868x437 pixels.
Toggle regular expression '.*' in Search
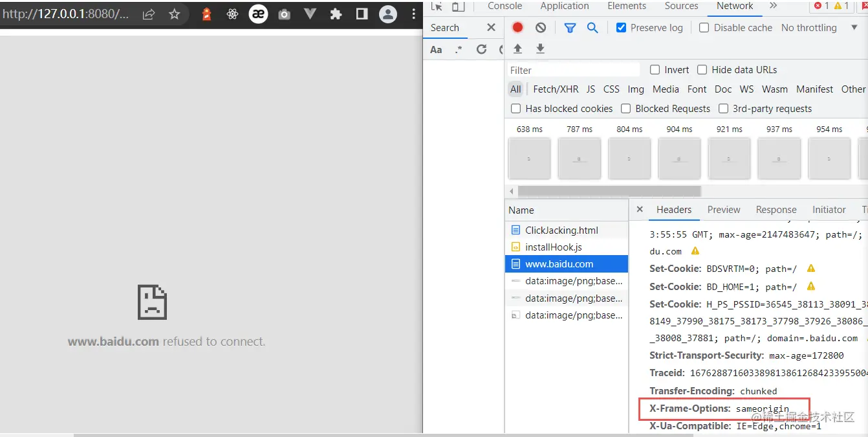point(459,49)
